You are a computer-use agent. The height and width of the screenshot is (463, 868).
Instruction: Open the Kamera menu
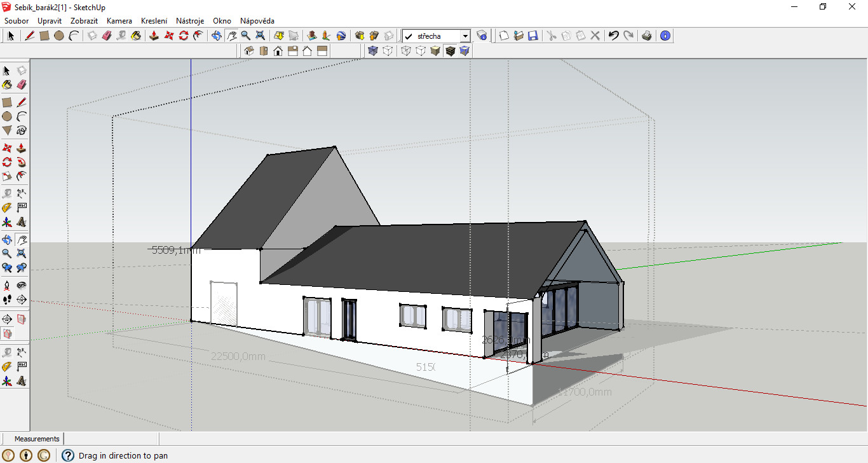pyautogui.click(x=119, y=21)
